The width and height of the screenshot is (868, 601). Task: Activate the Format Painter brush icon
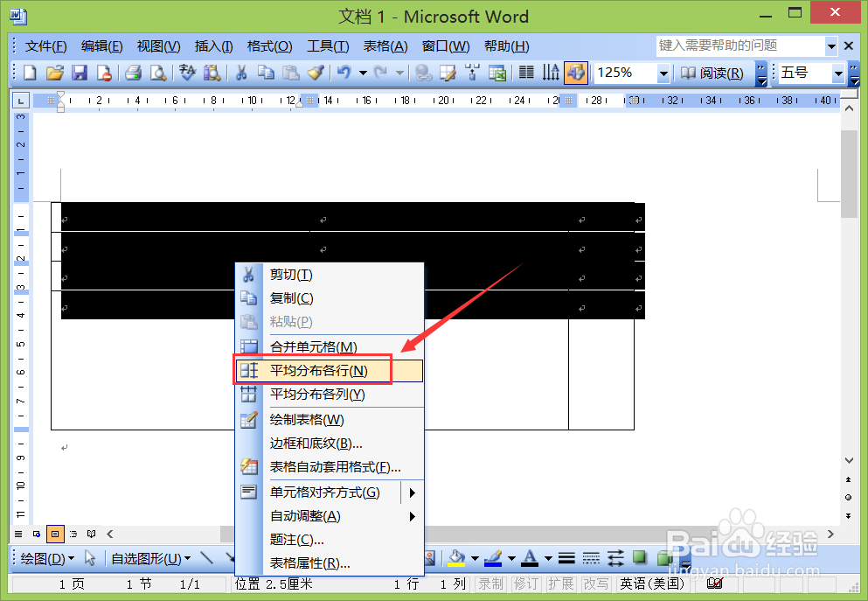click(x=316, y=73)
